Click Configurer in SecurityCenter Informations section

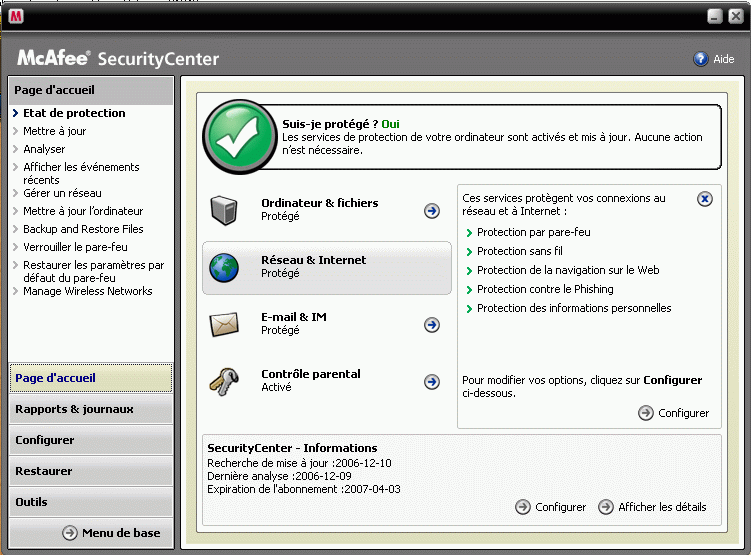click(x=550, y=507)
